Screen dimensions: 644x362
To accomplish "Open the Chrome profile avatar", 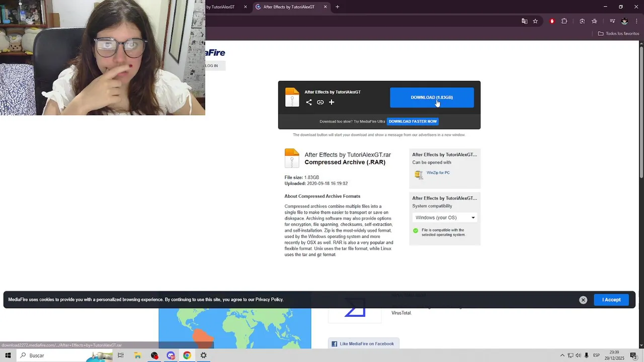I will (624, 21).
